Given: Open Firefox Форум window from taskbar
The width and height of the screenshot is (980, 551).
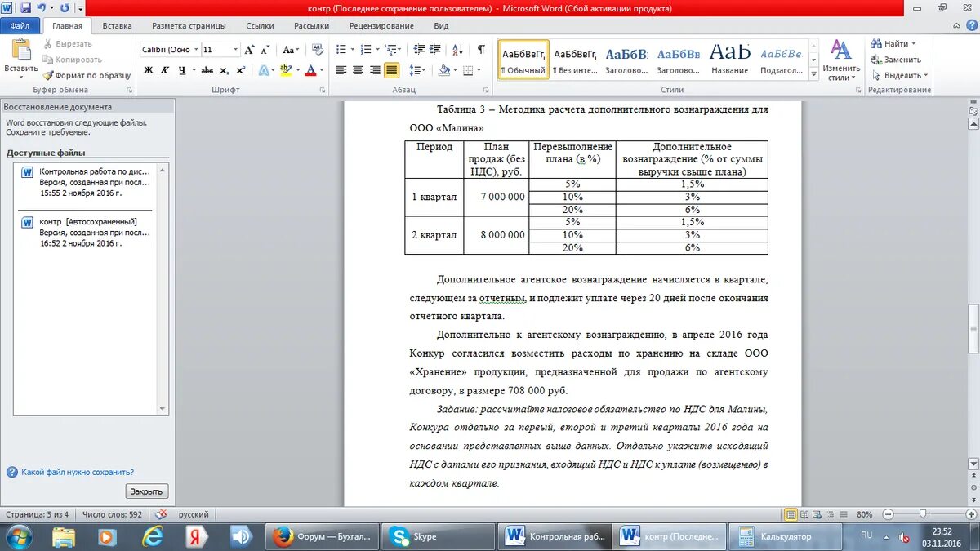Looking at the screenshot, I should coord(323,536).
